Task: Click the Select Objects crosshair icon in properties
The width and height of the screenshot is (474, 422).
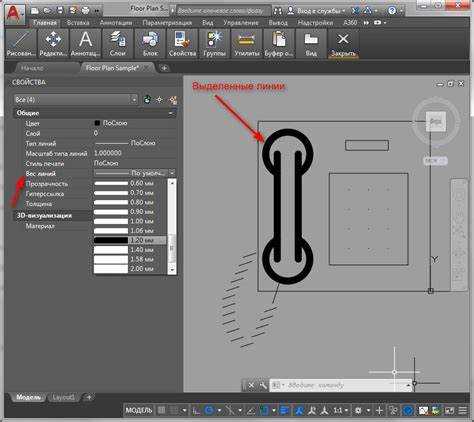Action: [160, 99]
